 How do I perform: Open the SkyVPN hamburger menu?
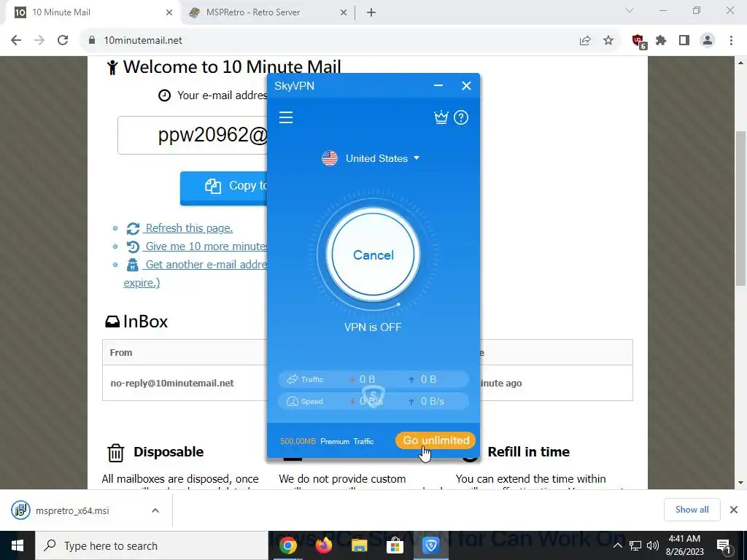(x=286, y=117)
